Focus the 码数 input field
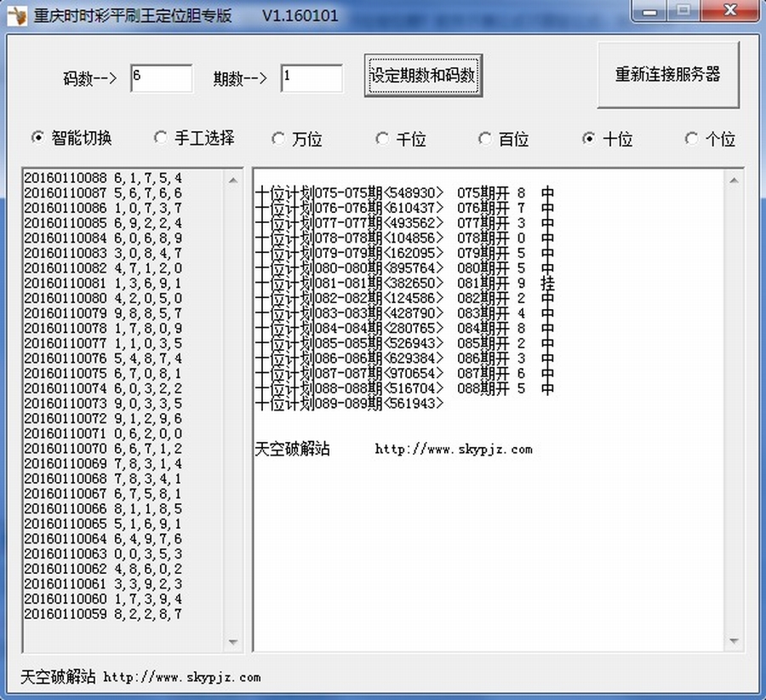This screenshot has height=700, width=766. pos(161,77)
